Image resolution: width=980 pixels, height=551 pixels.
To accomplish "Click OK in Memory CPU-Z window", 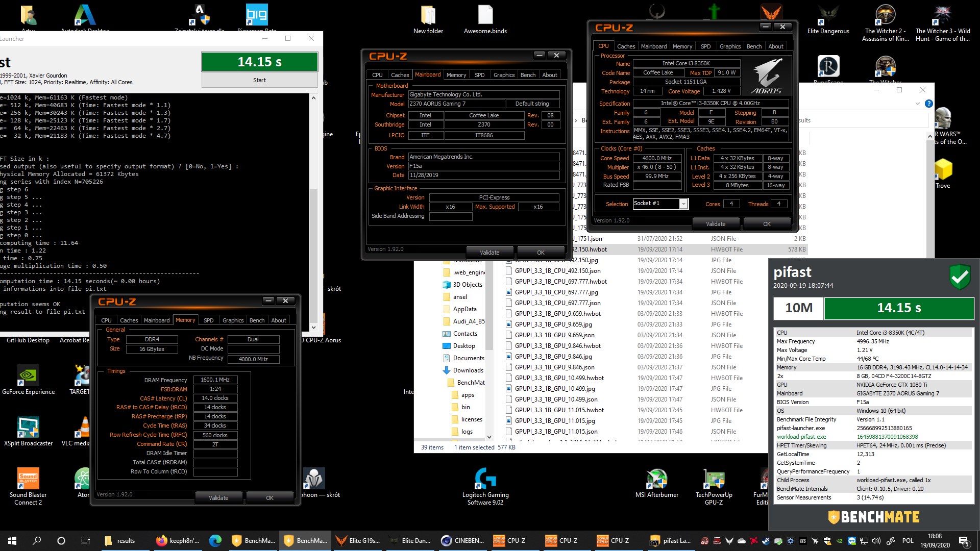I will 269,498.
